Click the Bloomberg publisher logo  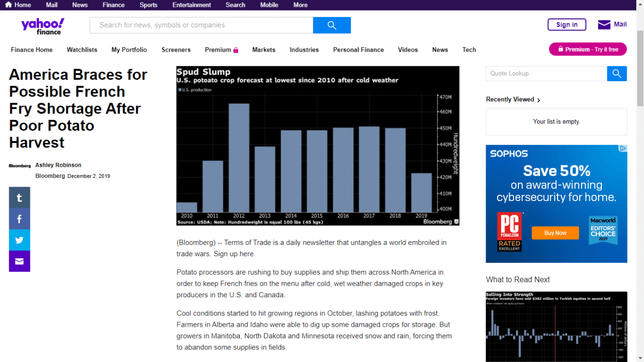tap(20, 166)
